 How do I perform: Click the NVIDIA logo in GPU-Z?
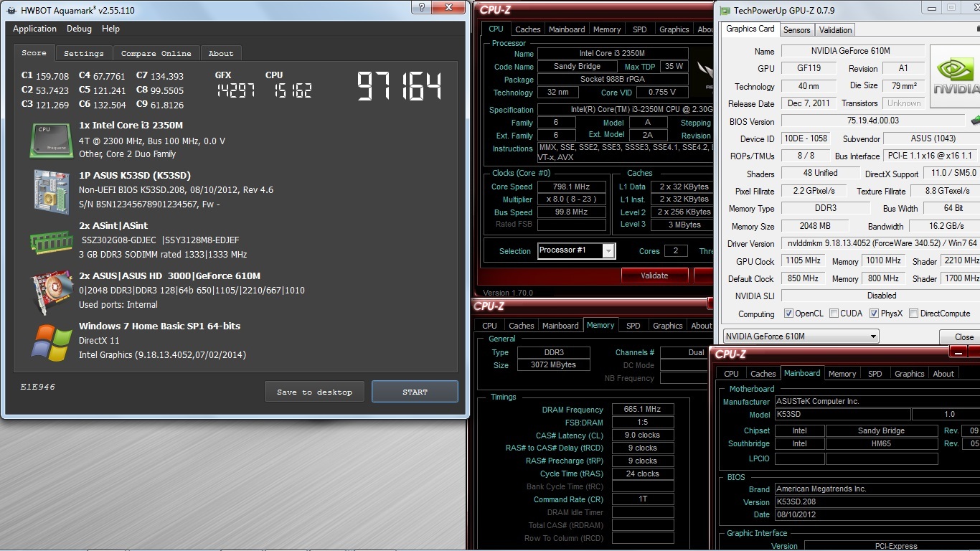pyautogui.click(x=956, y=75)
